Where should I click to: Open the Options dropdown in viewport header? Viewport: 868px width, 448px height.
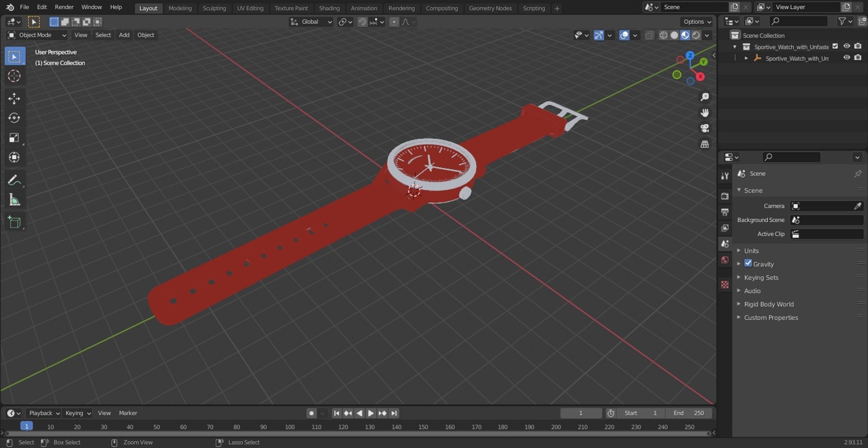[697, 22]
